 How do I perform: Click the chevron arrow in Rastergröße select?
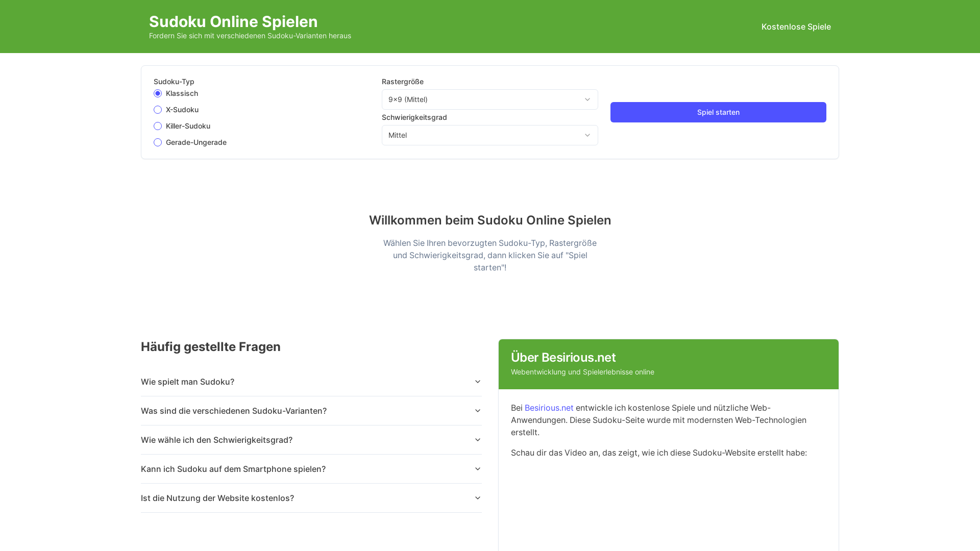587,99
